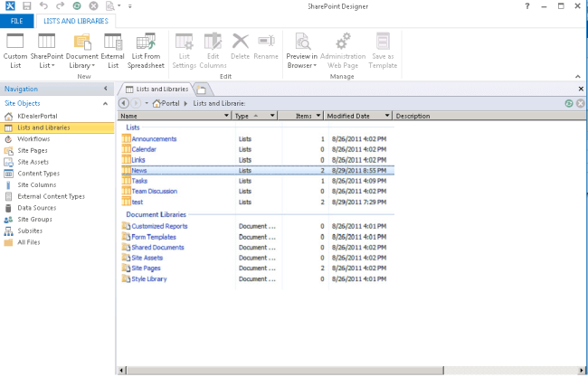This screenshot has height=377, width=588.
Task: Open the SharePoint List dropdown
Action: (x=46, y=66)
